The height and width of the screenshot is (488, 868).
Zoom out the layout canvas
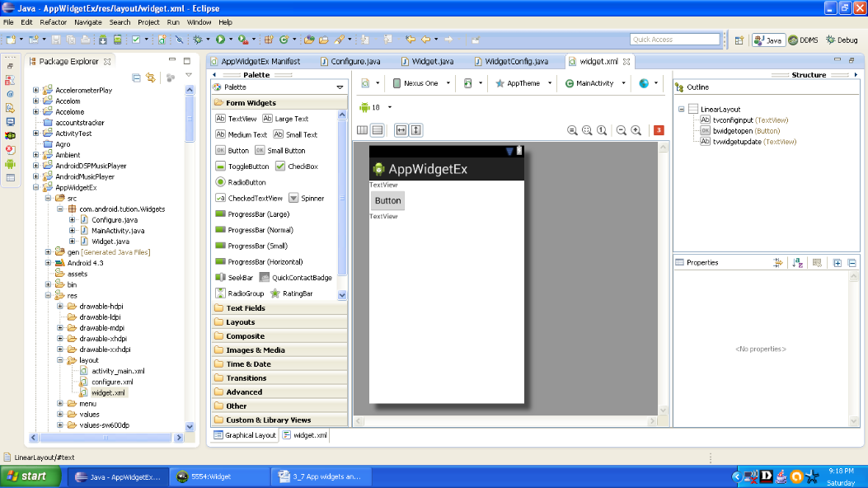[x=621, y=130]
